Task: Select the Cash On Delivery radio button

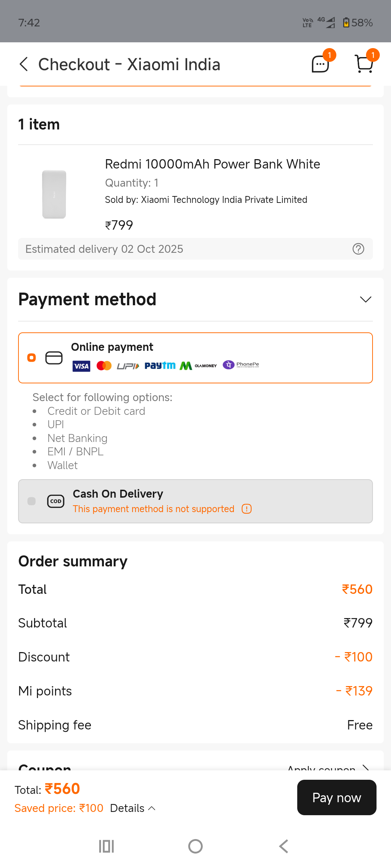Action: click(x=32, y=501)
